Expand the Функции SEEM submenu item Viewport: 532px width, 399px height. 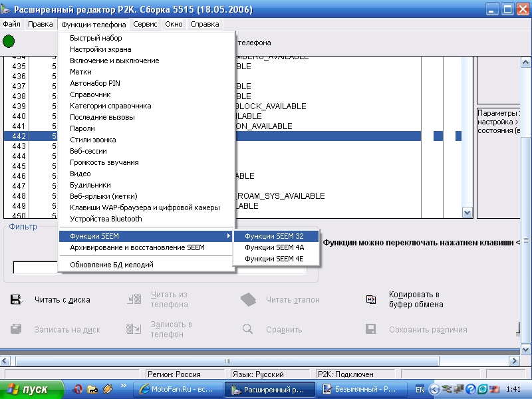click(146, 236)
